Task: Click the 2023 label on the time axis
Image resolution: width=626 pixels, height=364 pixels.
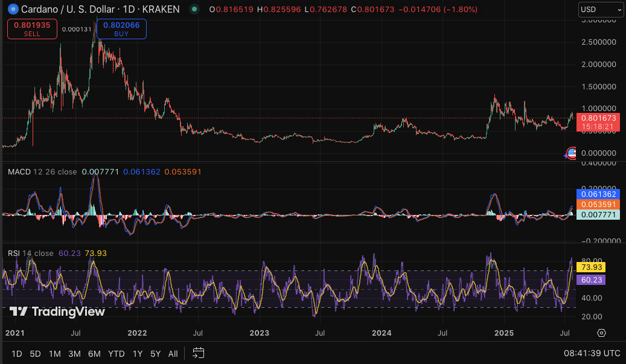Action: coord(259,333)
